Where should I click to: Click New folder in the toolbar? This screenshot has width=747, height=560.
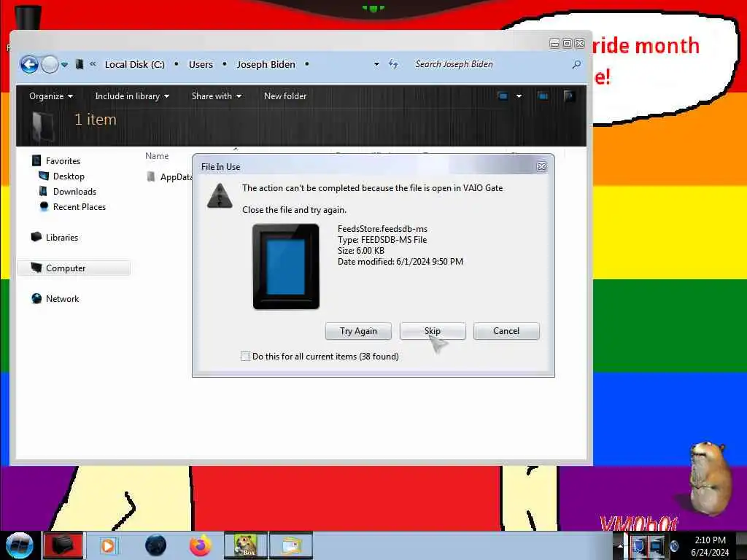coord(285,96)
